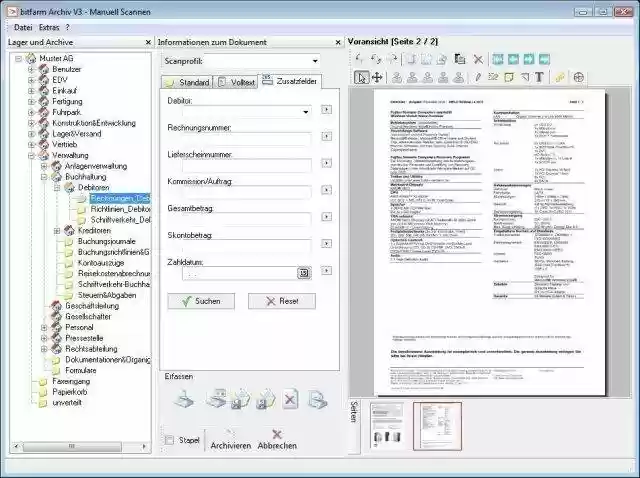Click the arrow button beside Rechnungsnummer field

326,136
